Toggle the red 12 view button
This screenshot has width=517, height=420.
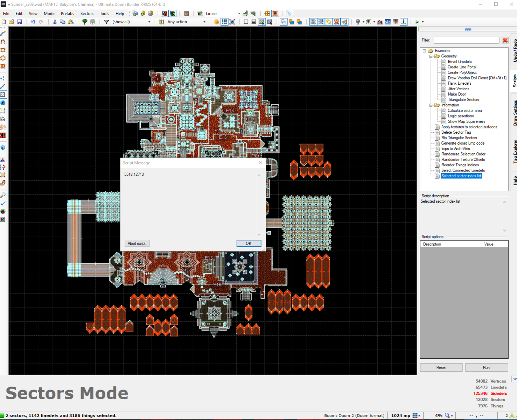(x=165, y=13)
